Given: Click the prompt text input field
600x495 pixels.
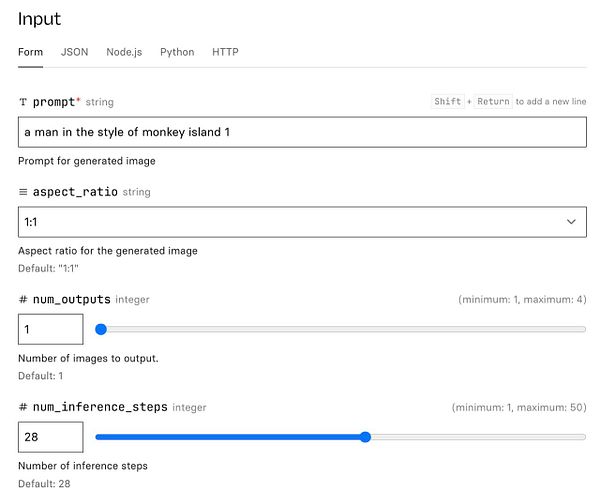Looking at the screenshot, I should click(302, 133).
